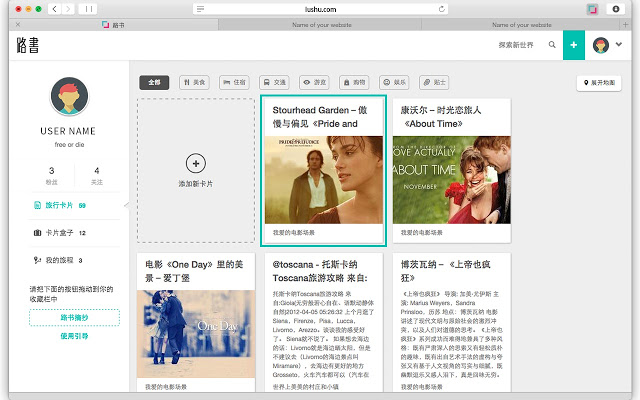
Task: Click the 博茨瓦纳 card description text
Action: click(x=451, y=334)
